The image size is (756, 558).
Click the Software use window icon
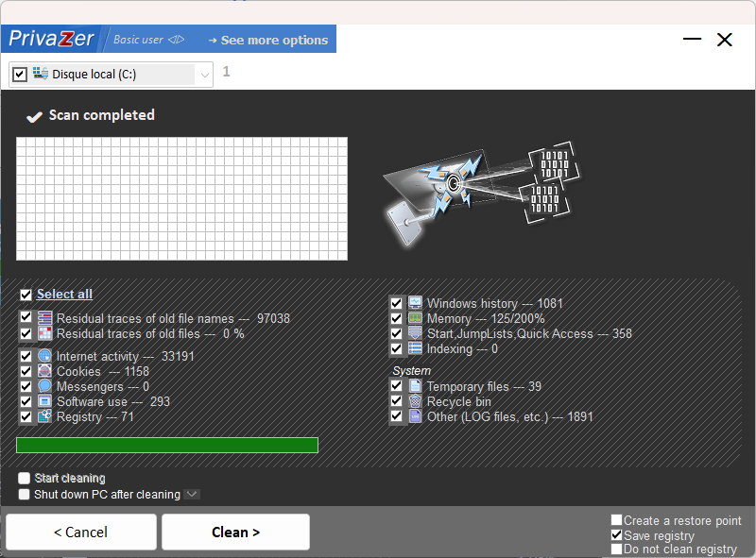pyautogui.click(x=44, y=401)
